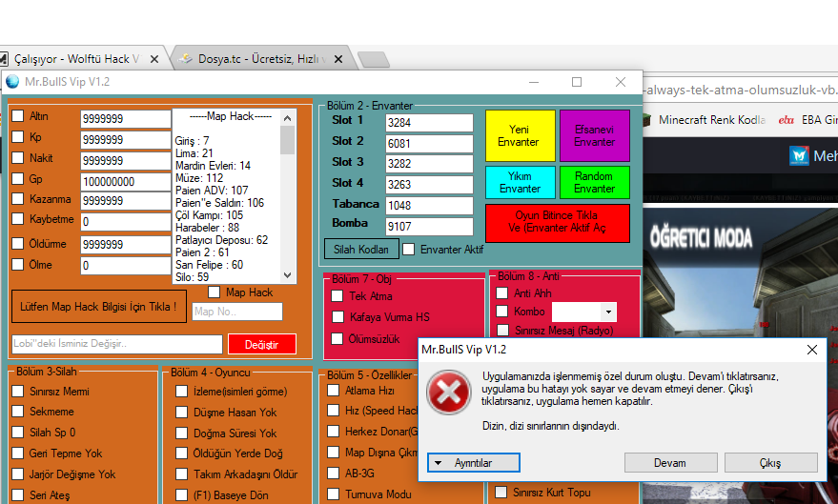Check the Nakit option

(17, 157)
